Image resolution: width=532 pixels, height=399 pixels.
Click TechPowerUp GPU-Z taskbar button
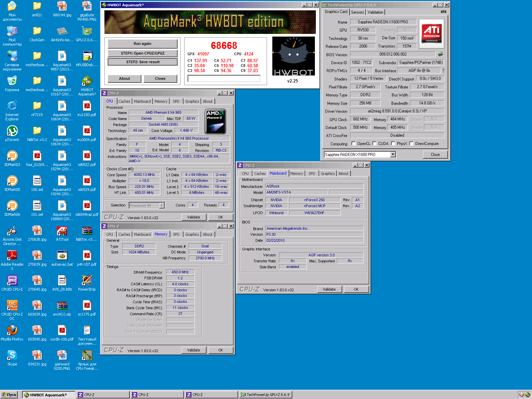point(265,395)
